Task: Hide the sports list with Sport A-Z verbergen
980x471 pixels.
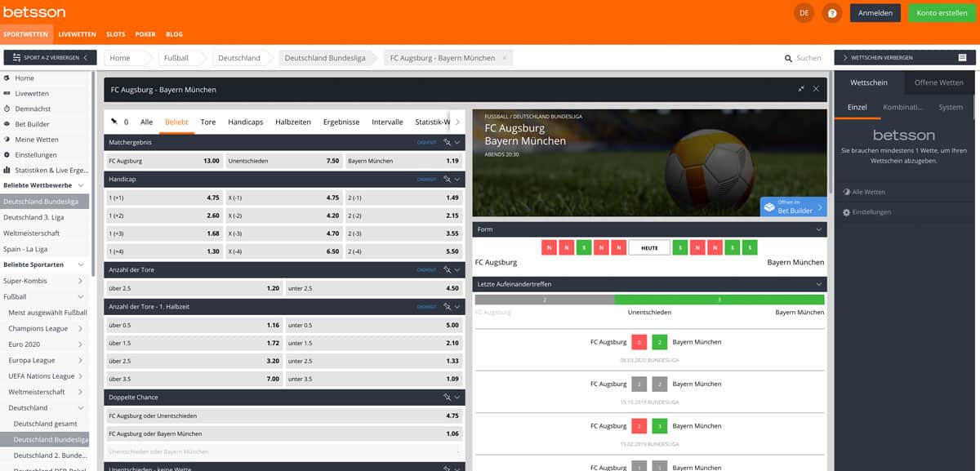Action: point(50,58)
